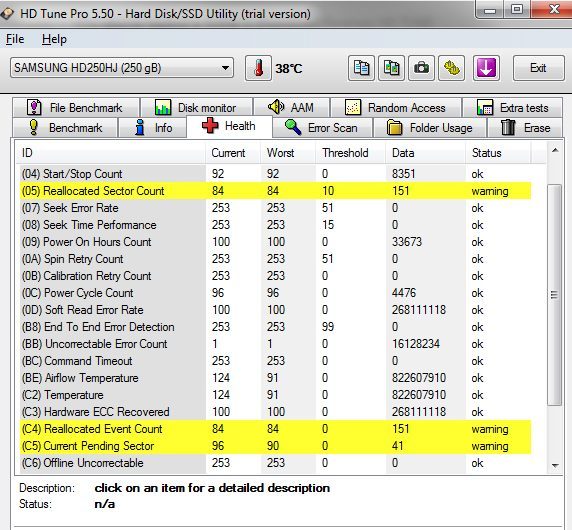This screenshot has width=572, height=530.
Task: Select the Health tab
Action: pyautogui.click(x=229, y=126)
